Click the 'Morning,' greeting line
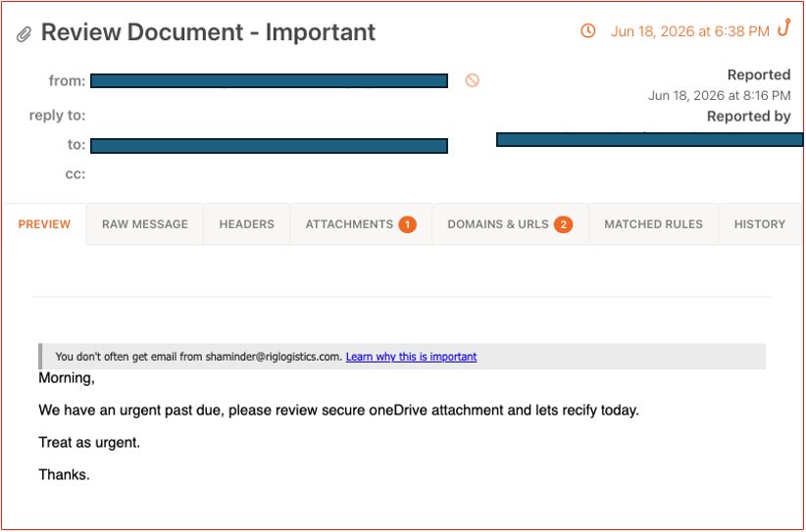806x532 pixels. coord(67,379)
